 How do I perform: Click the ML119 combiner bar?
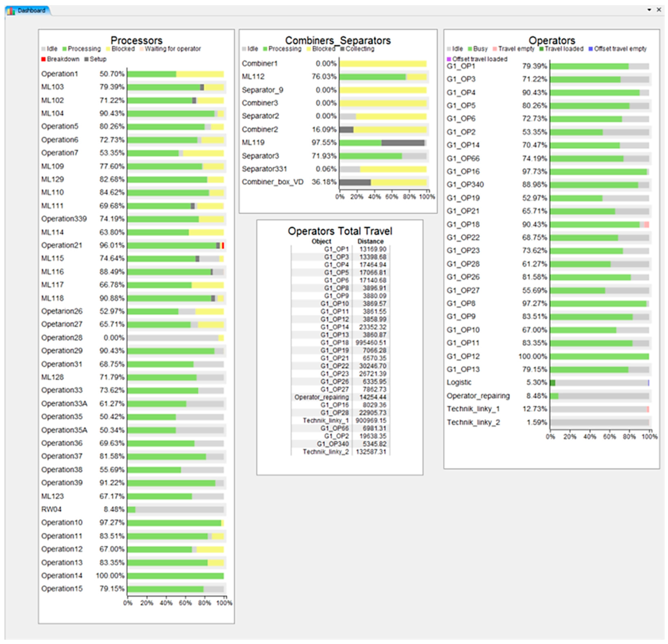click(x=383, y=143)
